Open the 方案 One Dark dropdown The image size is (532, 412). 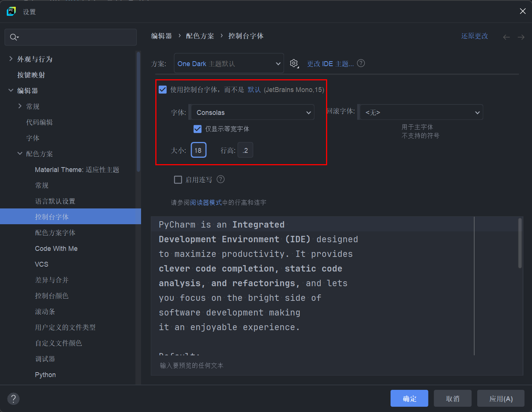pyautogui.click(x=229, y=63)
